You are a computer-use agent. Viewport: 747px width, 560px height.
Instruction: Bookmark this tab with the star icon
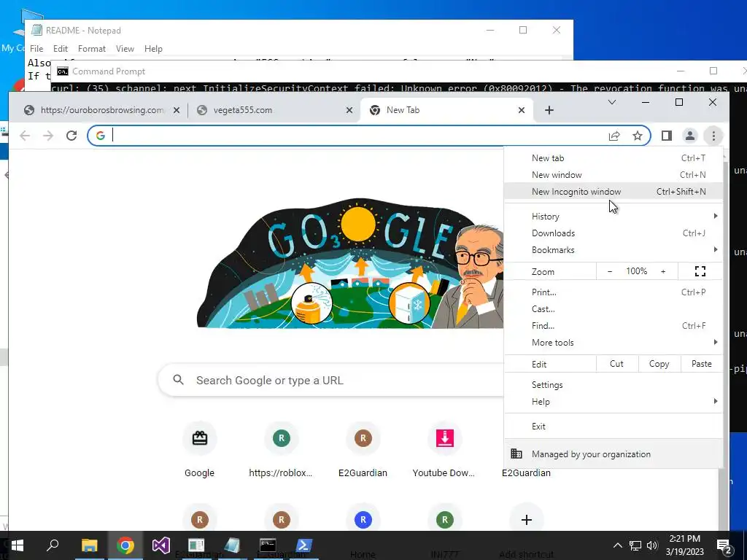[638, 136]
